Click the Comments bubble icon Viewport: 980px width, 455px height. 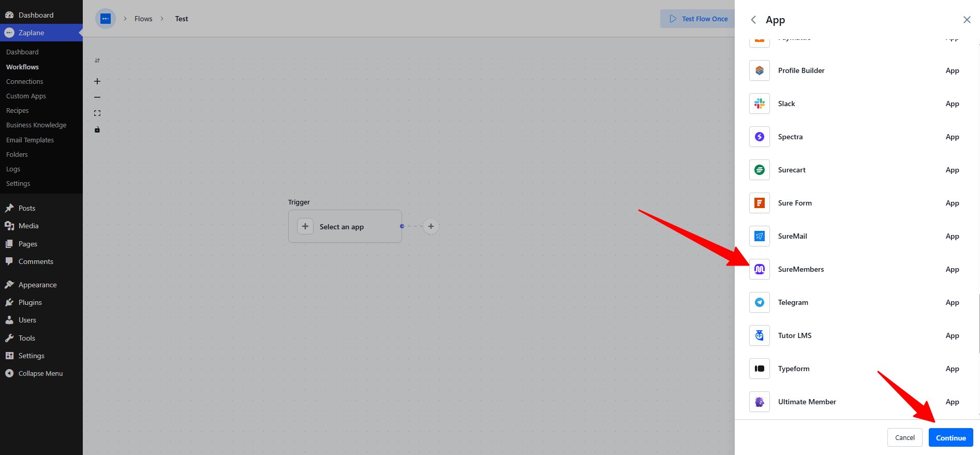[9, 261]
